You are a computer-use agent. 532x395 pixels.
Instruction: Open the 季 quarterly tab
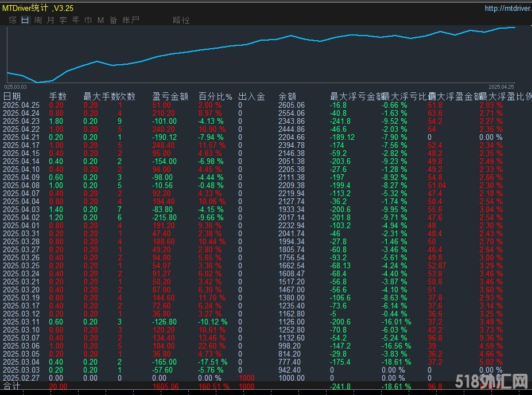click(x=63, y=20)
